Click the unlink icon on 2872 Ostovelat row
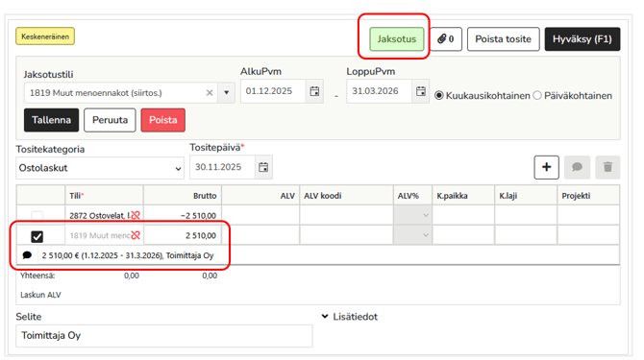 pyautogui.click(x=136, y=215)
